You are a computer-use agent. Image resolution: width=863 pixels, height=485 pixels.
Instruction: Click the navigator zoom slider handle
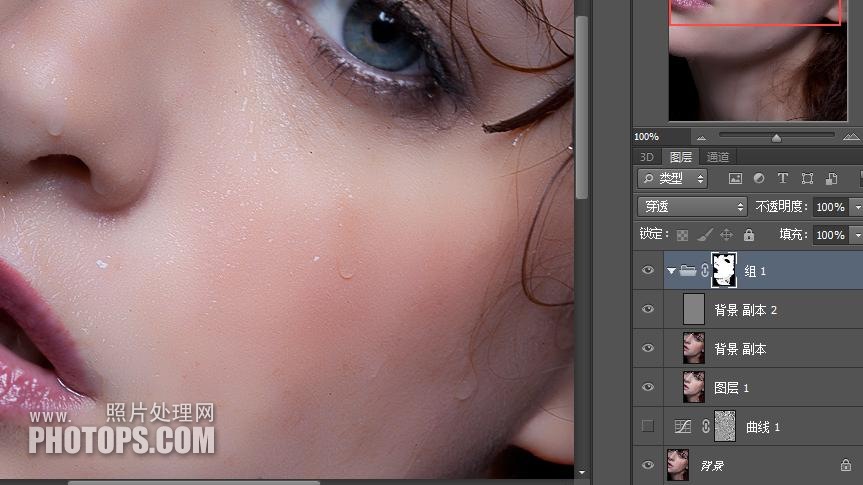(x=776, y=137)
